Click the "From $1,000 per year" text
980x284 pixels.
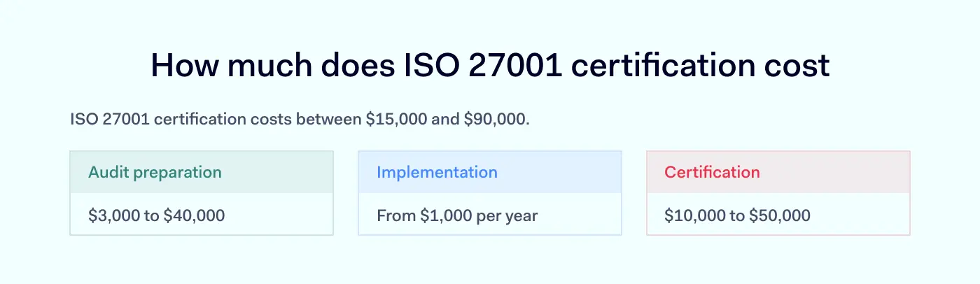point(457,215)
